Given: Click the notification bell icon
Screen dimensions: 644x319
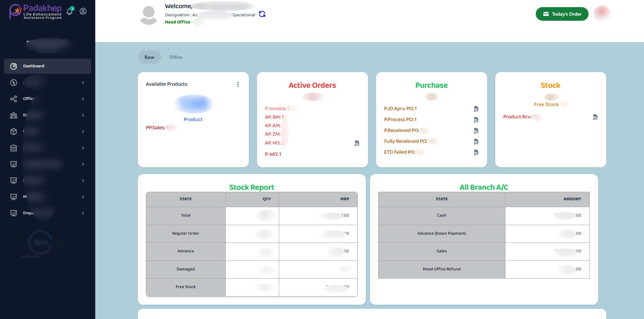Looking at the screenshot, I should (70, 11).
